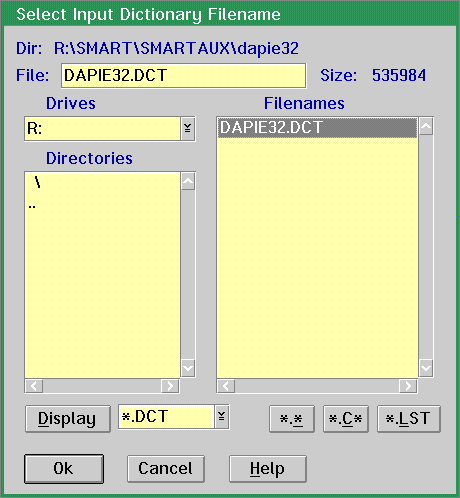Expand the *.DCT filter dropdown
This screenshot has width=460, height=498.
point(222,417)
